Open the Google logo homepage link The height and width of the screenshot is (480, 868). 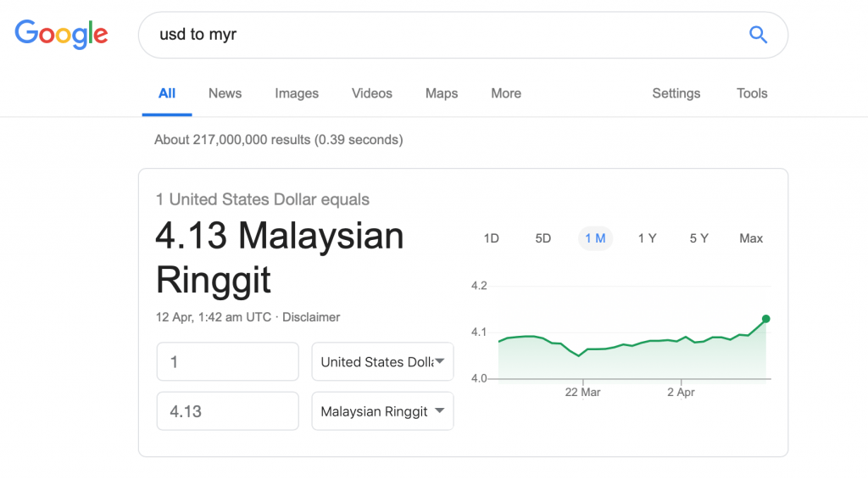[x=61, y=34]
